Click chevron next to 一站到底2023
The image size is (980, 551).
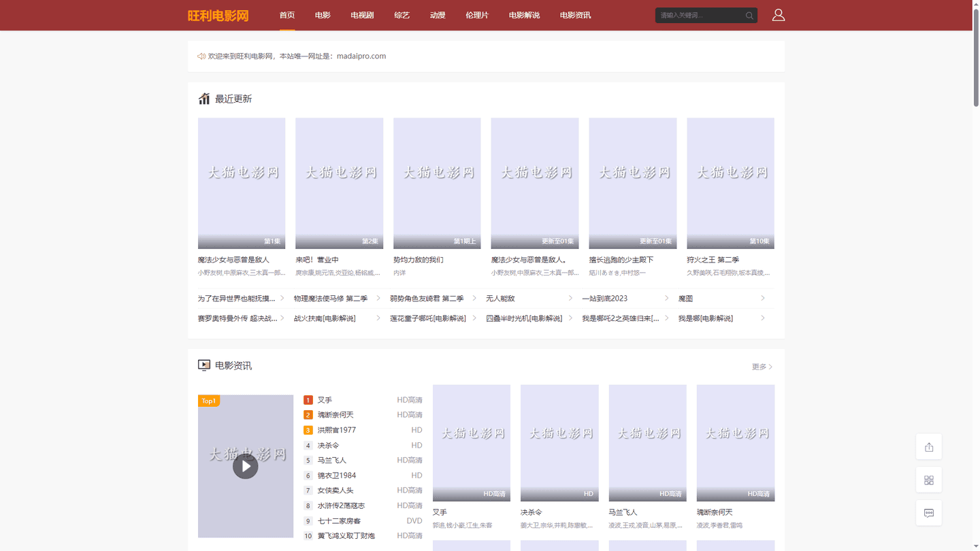pyautogui.click(x=666, y=299)
